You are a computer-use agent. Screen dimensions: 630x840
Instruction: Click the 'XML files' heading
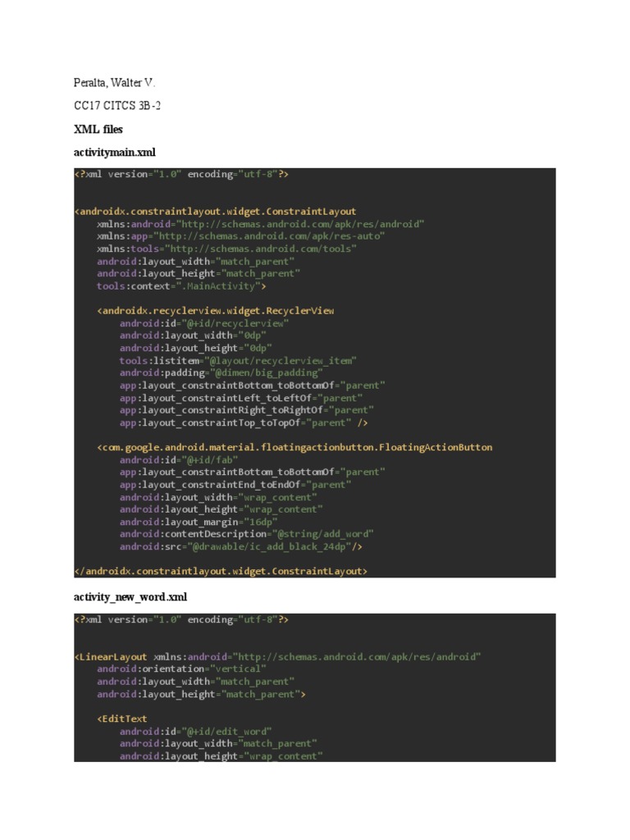pos(98,129)
